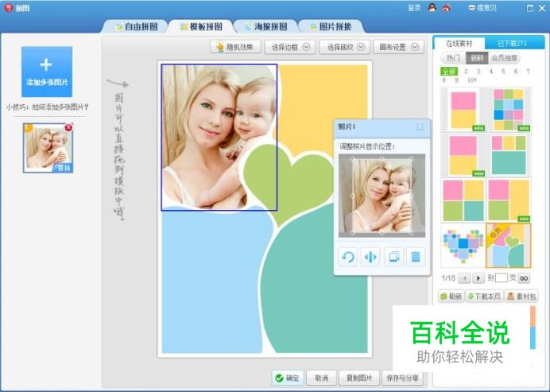Click 登录 in the title bar
The width and height of the screenshot is (550, 392).
tap(414, 8)
